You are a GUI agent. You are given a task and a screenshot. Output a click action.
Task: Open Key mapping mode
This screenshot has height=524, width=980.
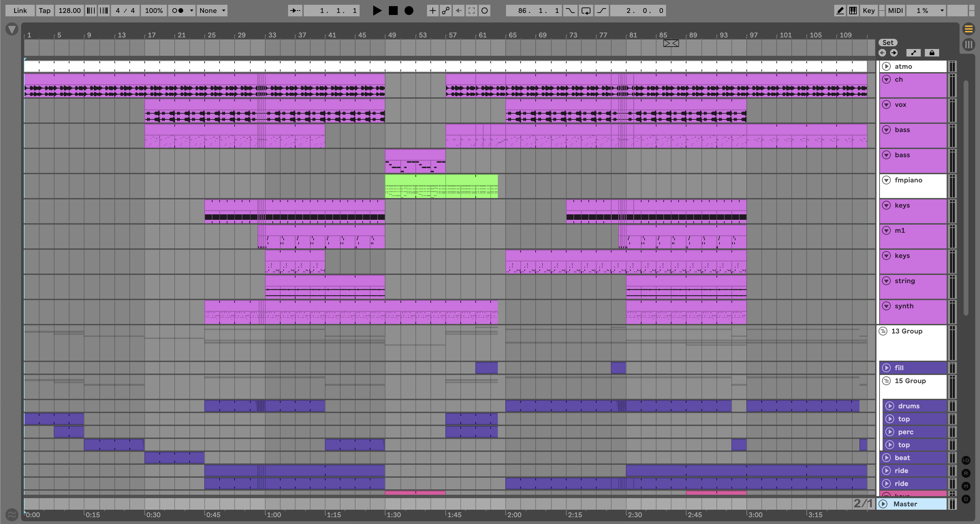point(869,11)
